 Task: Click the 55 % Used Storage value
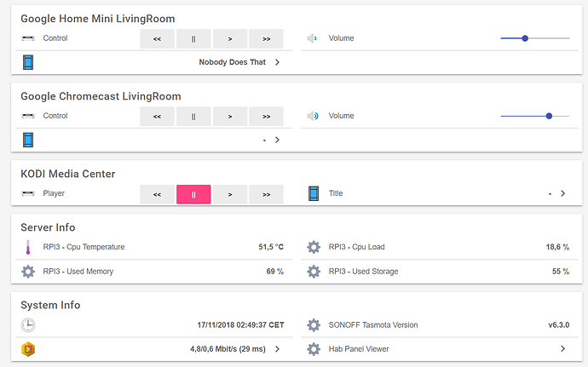pos(561,272)
